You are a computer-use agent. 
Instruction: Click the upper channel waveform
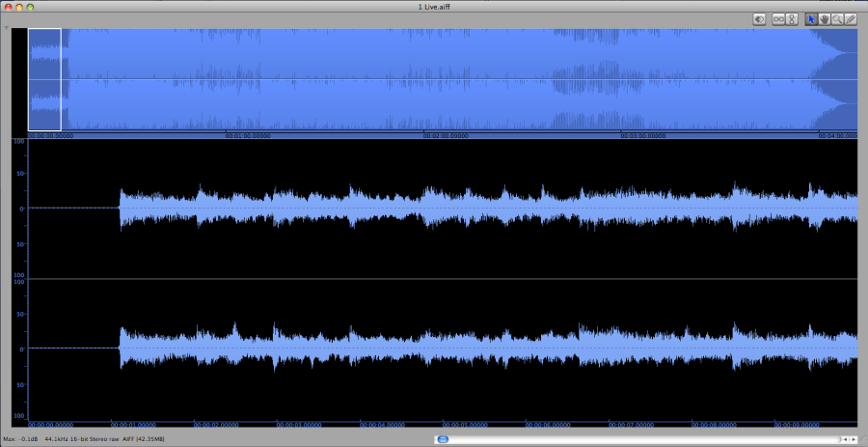[x=482, y=208]
